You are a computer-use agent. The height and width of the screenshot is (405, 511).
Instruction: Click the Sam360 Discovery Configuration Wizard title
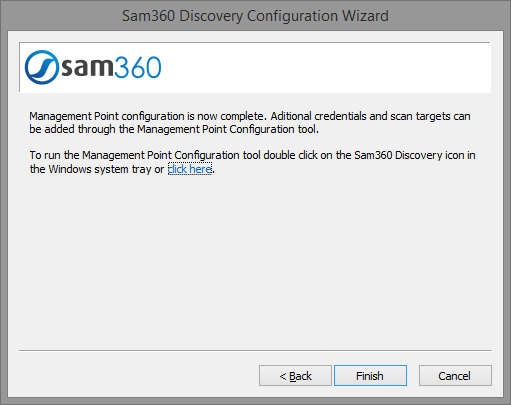255,16
